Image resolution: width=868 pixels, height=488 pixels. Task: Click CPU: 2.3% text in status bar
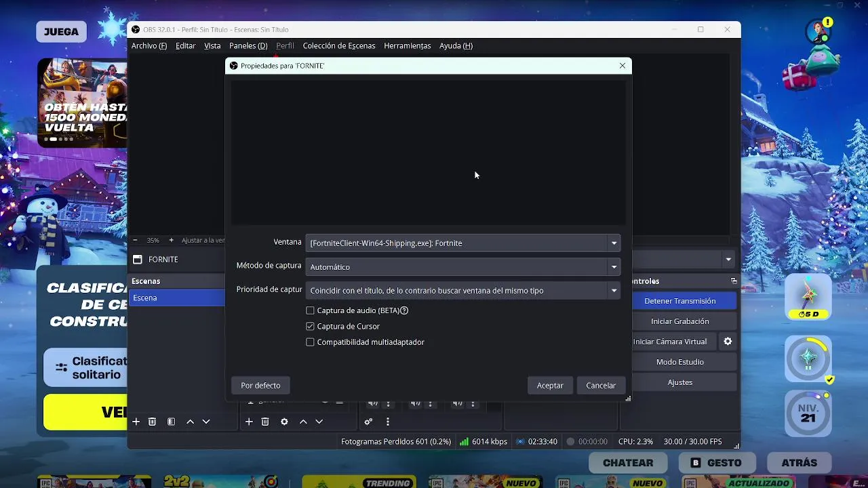click(635, 441)
